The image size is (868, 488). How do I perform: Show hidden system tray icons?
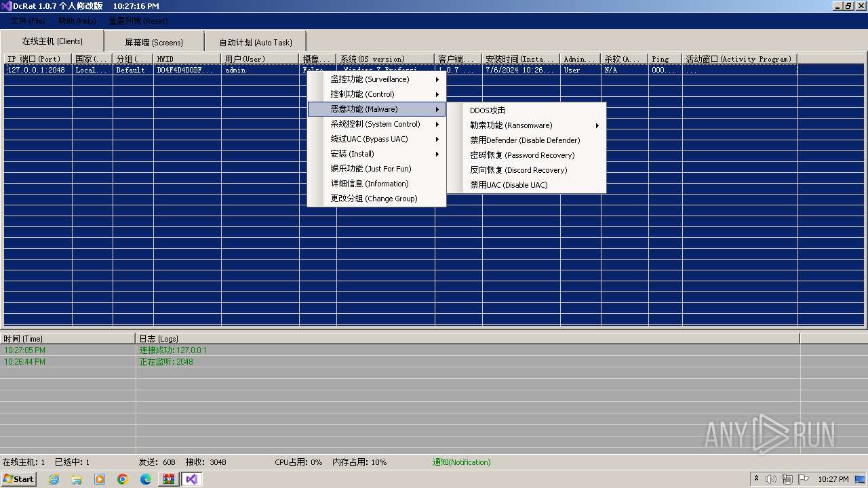[x=756, y=479]
